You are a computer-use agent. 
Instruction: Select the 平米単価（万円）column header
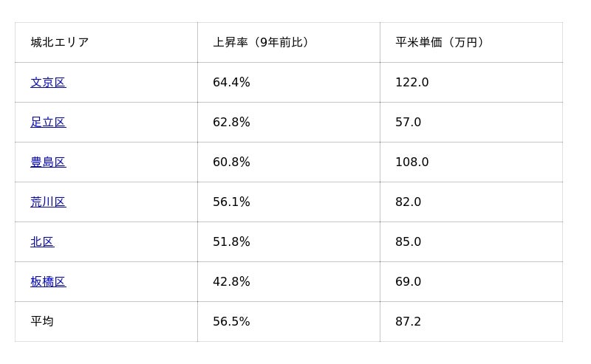click(x=440, y=43)
